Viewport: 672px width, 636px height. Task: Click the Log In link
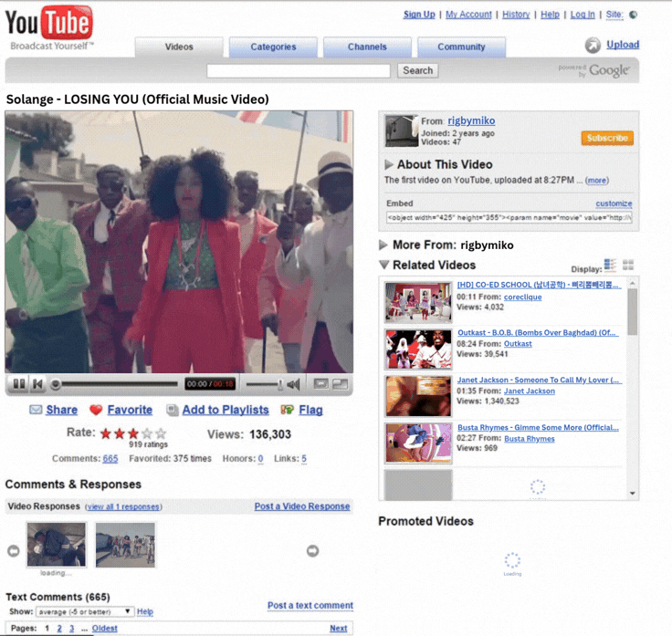583,15
